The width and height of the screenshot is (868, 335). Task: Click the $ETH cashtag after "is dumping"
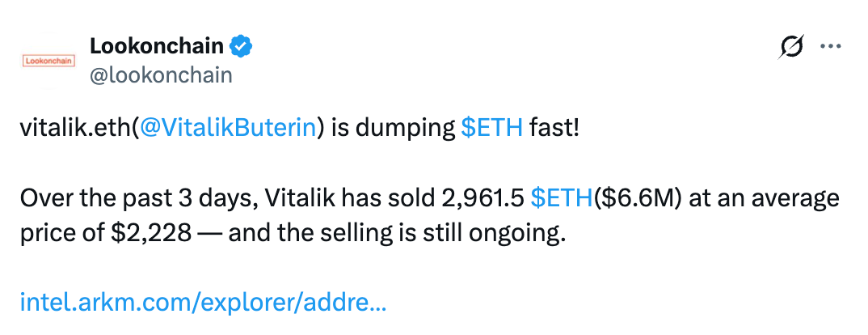point(491,129)
